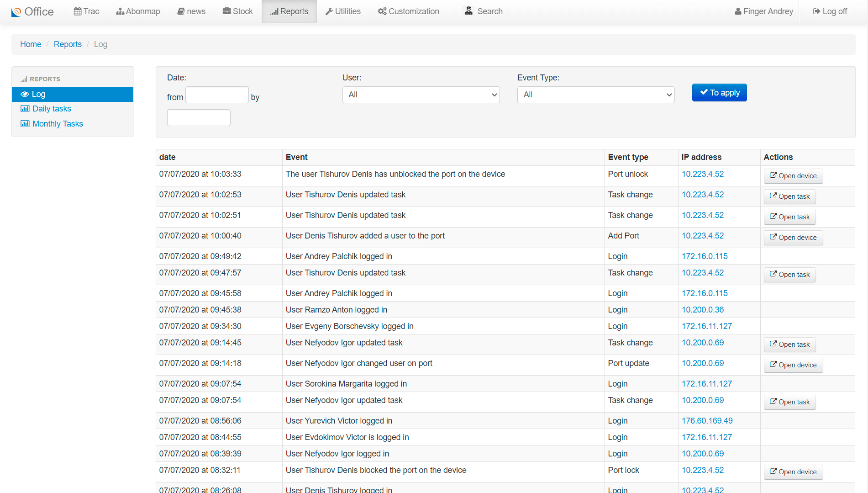868x493 pixels.
Task: Select the Reports tab in navbar
Action: (x=289, y=11)
